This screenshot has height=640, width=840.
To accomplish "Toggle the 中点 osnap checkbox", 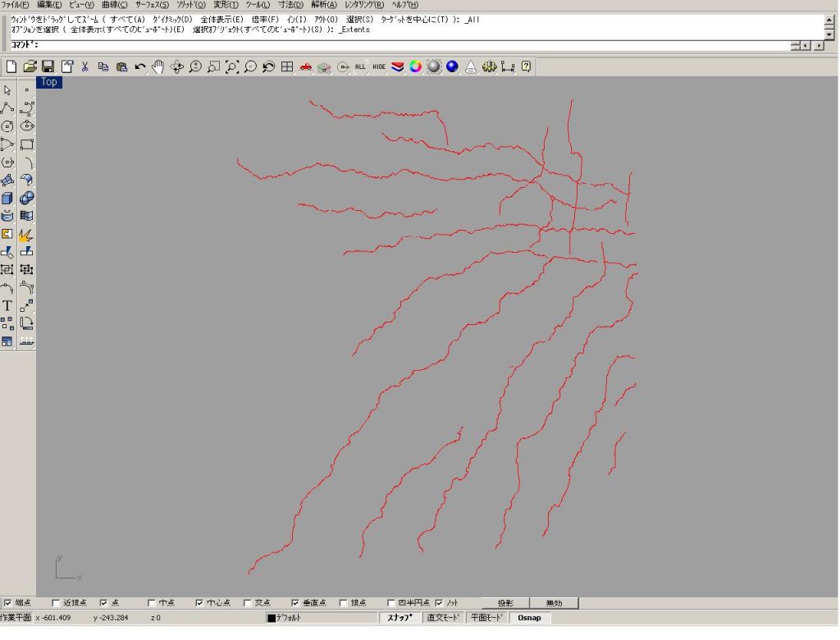I will point(151,603).
